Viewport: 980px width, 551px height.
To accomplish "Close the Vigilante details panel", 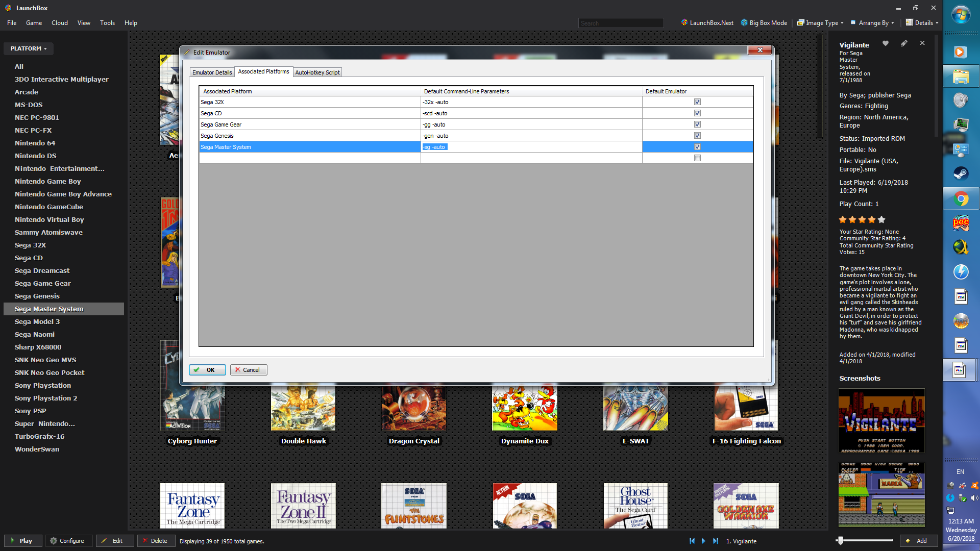I will [922, 43].
